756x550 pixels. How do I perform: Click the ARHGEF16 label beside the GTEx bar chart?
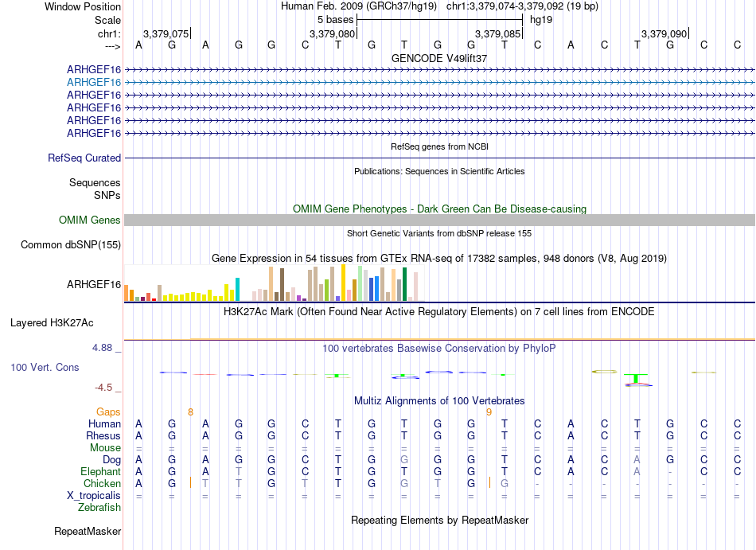(94, 284)
